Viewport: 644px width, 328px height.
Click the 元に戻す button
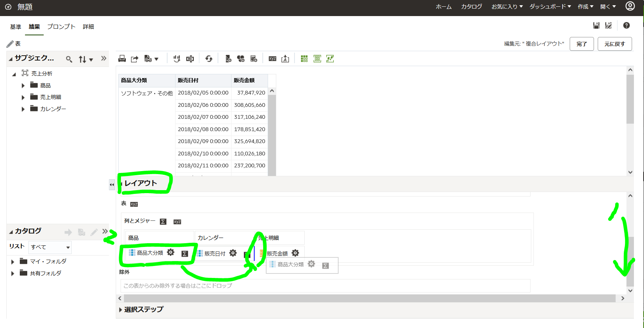pyautogui.click(x=615, y=44)
